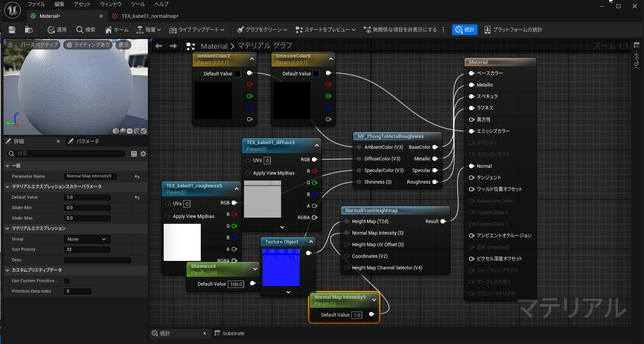Enable Use Custom Primitive Data checkbox

tap(67, 281)
